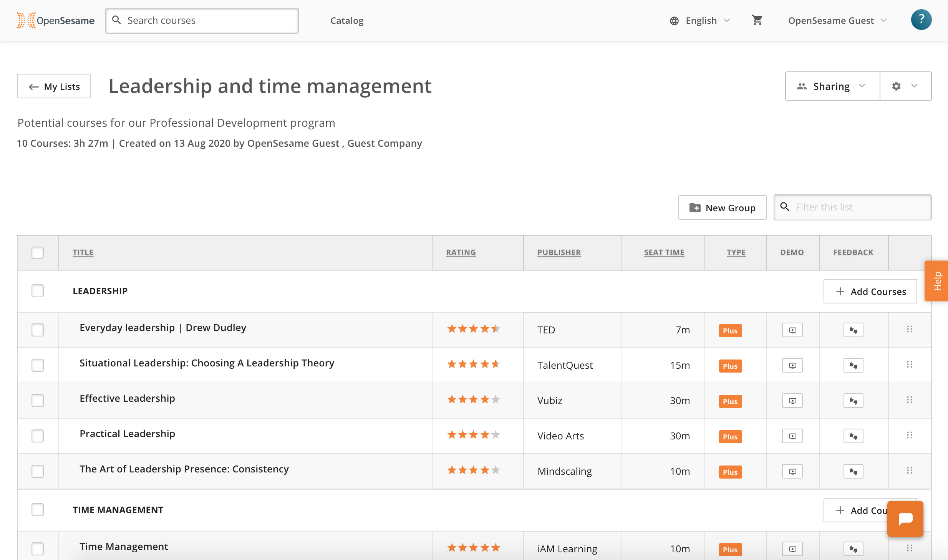This screenshot has width=948, height=560.
Task: Open feedback for Time Management course
Action: coord(853,549)
